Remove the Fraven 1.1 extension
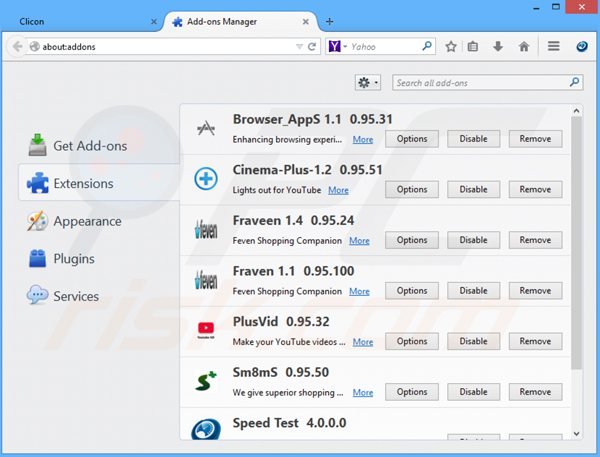 (535, 291)
